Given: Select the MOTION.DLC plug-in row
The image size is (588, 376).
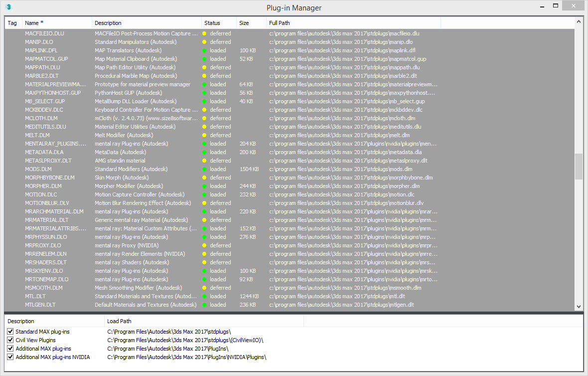Looking at the screenshot, I should pyautogui.click(x=289, y=195).
